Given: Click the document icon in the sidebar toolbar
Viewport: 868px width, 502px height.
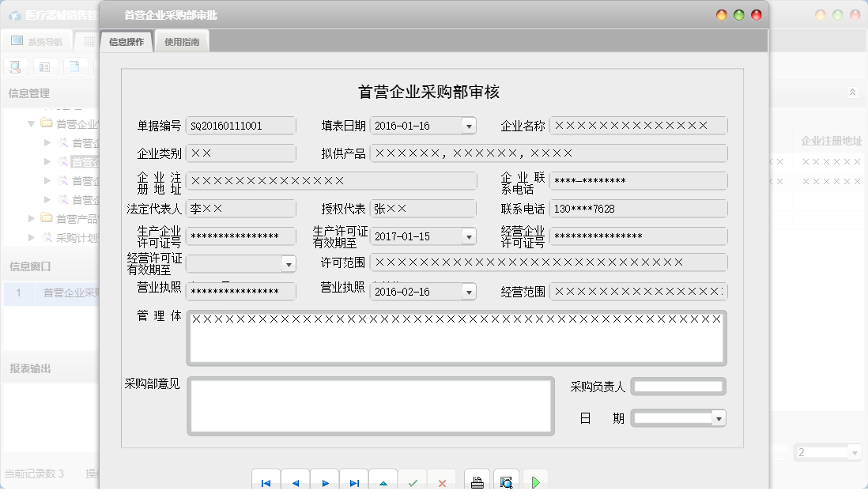Looking at the screenshot, I should (x=75, y=66).
